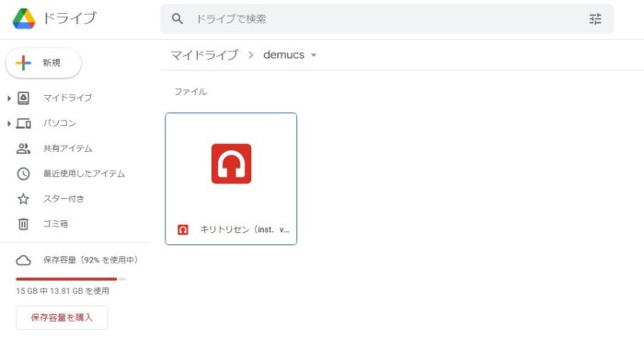Click the colorful plus icon in 新規
This screenshot has width=644, height=351.
(x=23, y=63)
